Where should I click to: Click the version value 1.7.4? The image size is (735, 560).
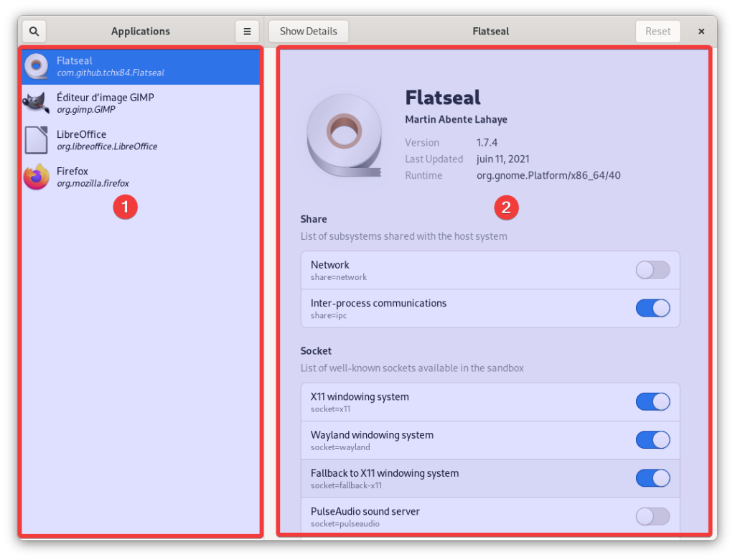[x=487, y=143]
